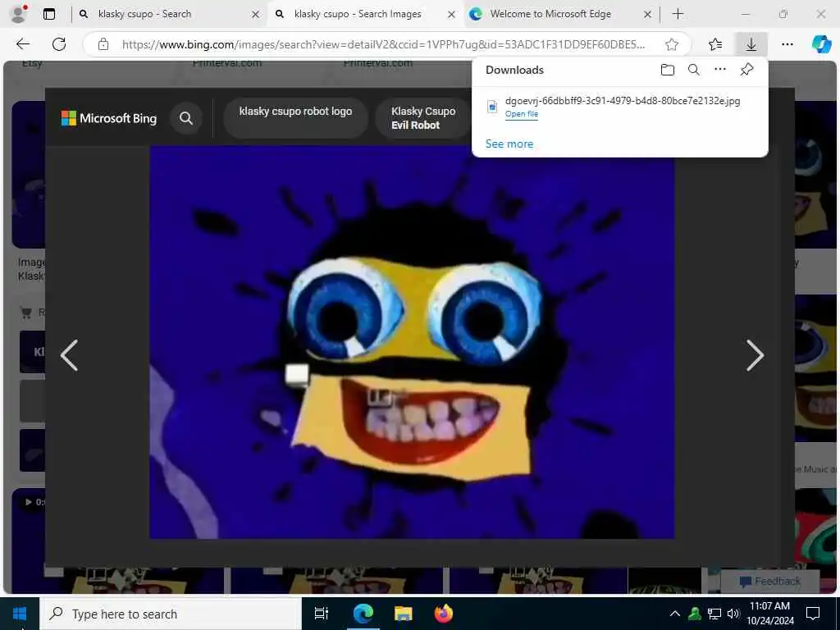Select the "Klasky Csupo Evil Robot" suggestion

(423, 118)
